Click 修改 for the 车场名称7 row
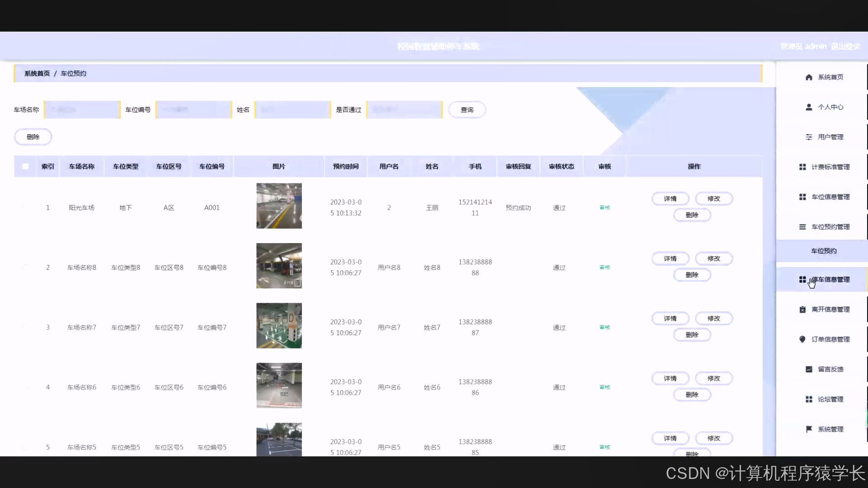Viewport: 868px width, 488px height. [x=714, y=319]
